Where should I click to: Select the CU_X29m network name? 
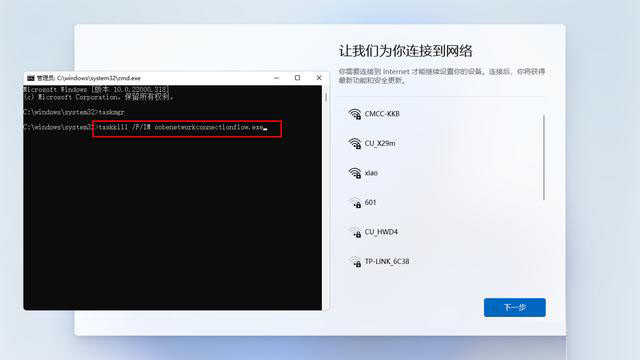[380, 143]
